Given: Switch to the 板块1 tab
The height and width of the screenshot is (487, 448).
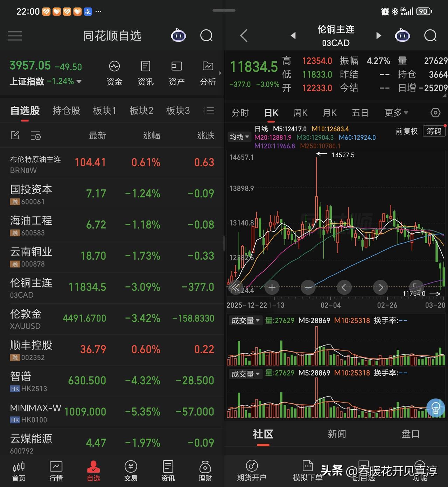Looking at the screenshot, I should (104, 111).
